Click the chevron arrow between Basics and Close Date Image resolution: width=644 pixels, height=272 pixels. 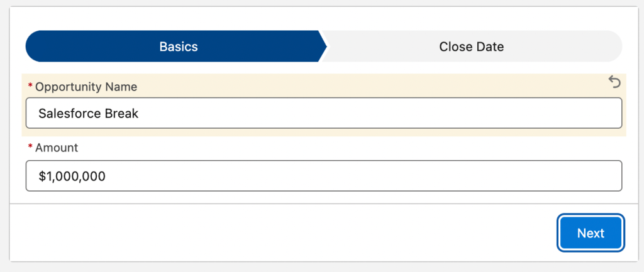323,46
